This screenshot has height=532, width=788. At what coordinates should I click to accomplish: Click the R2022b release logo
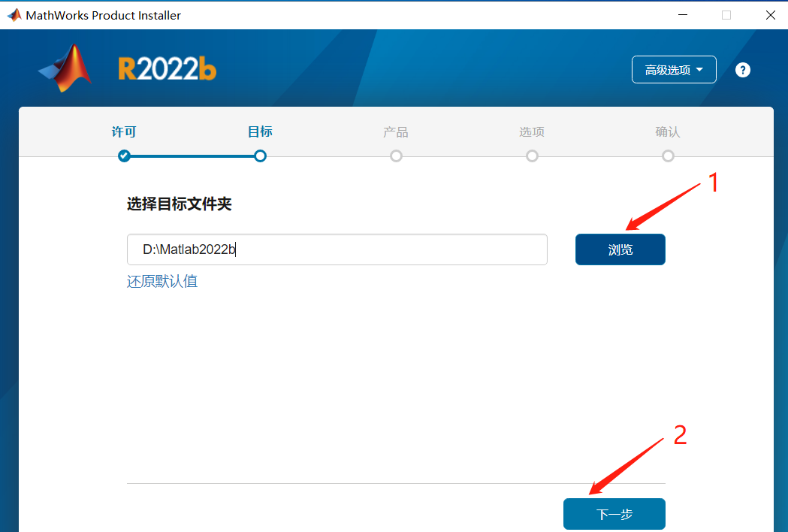pyautogui.click(x=168, y=69)
